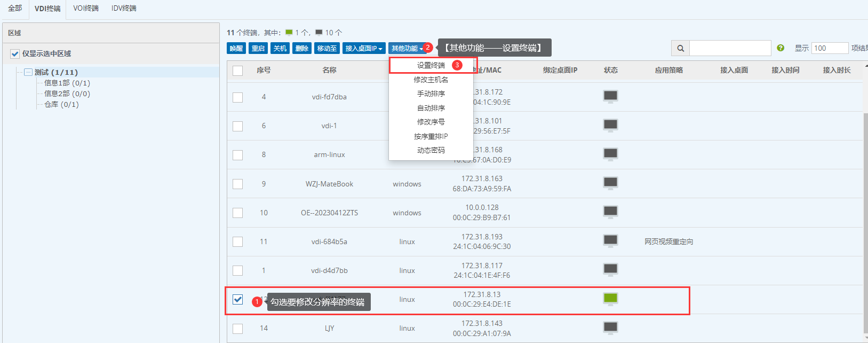Viewport: 868px width, 343px height.
Task: Click the search magnifier icon
Action: (680, 48)
